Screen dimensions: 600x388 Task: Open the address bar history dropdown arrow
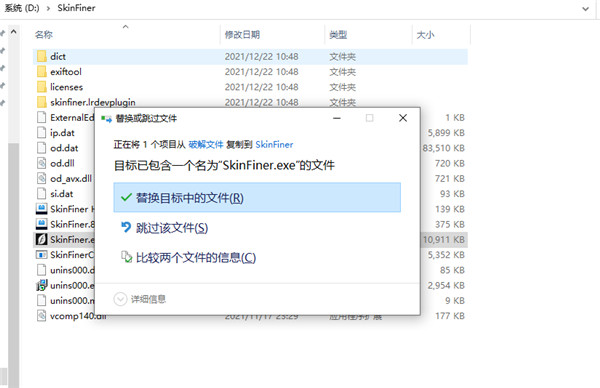[x=585, y=8]
